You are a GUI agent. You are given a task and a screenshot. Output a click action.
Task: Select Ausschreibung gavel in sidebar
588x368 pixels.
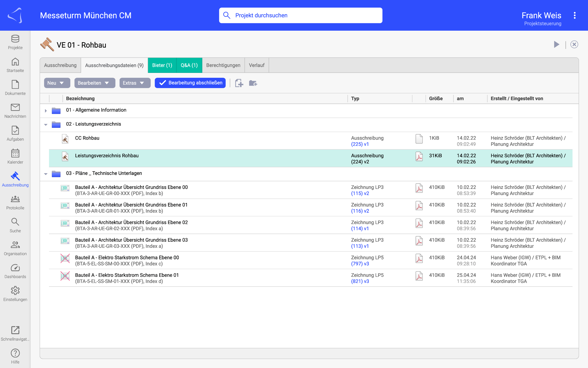[15, 180]
